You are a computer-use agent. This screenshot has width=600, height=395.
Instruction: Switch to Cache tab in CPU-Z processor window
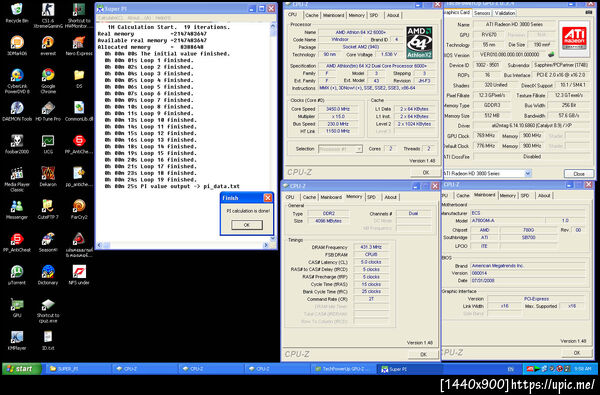click(311, 15)
